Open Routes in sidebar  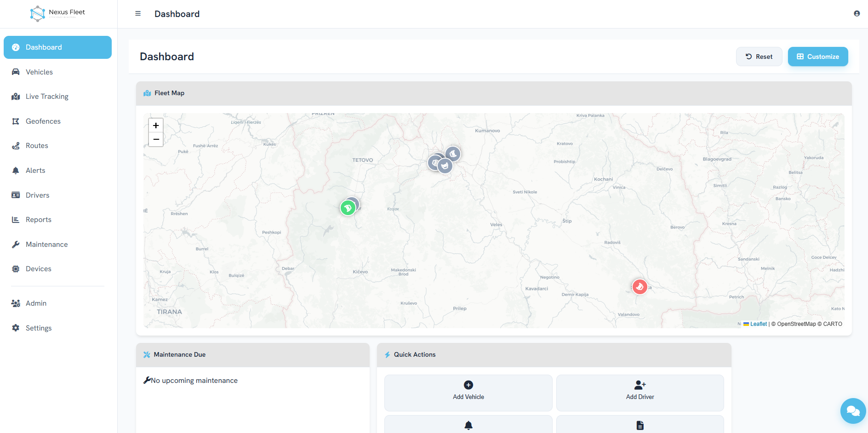57,146
